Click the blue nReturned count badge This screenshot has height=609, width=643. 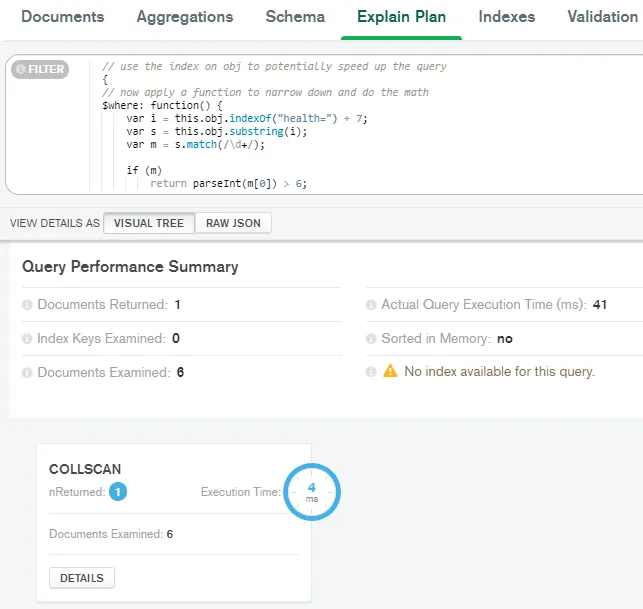[x=118, y=492]
